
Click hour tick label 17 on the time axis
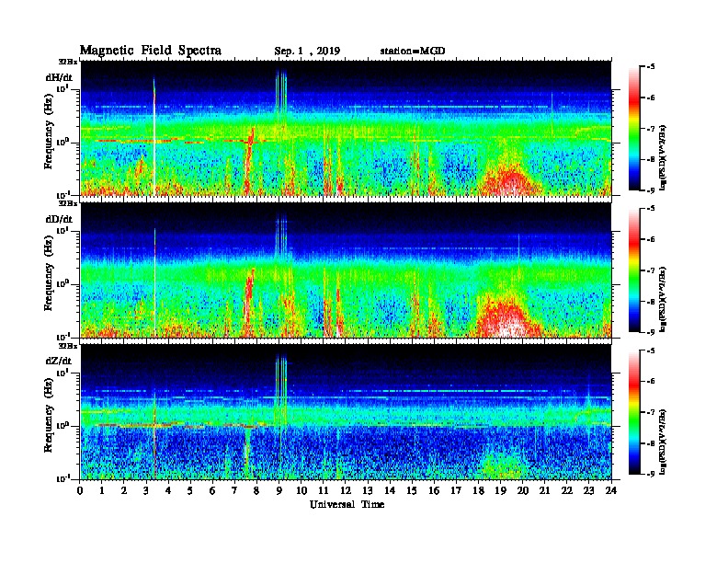tap(457, 490)
